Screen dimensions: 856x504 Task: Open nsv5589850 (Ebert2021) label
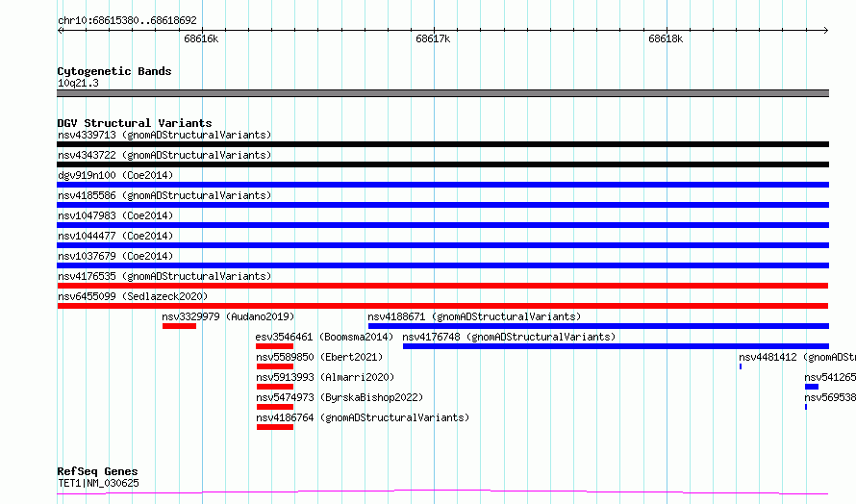[x=319, y=357]
